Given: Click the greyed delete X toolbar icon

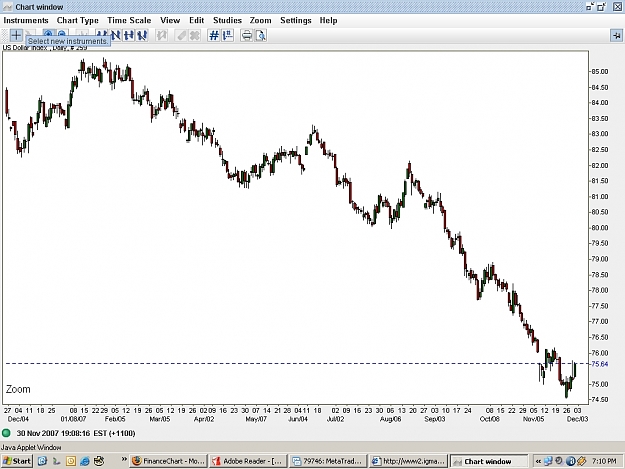Looking at the screenshot, I should pos(195,35).
